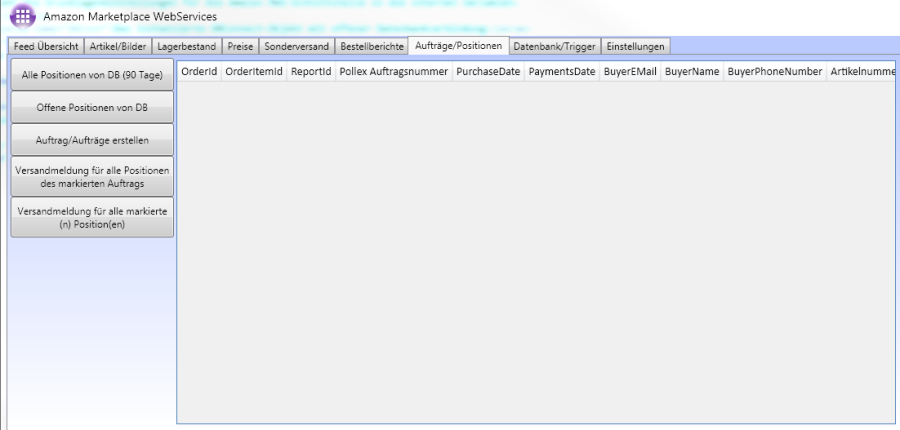Send Versandmeldung for markierten Auftrags positions
This screenshot has height=430, width=900.
click(x=92, y=177)
